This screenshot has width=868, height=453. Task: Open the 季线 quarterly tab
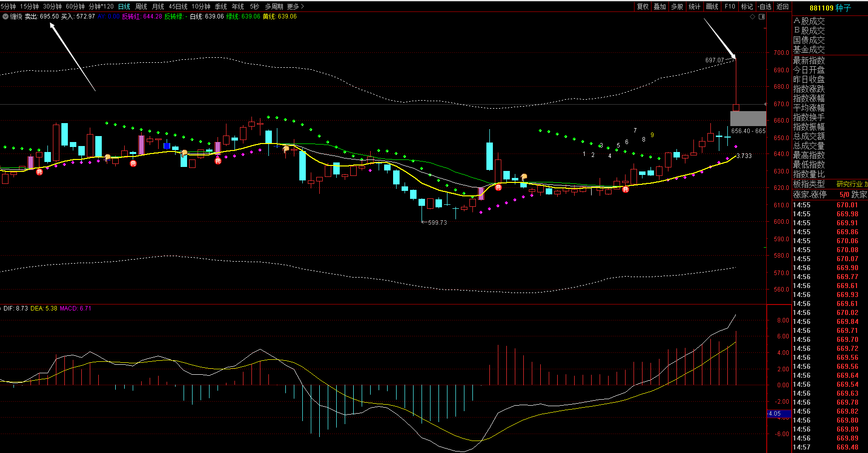(x=220, y=6)
